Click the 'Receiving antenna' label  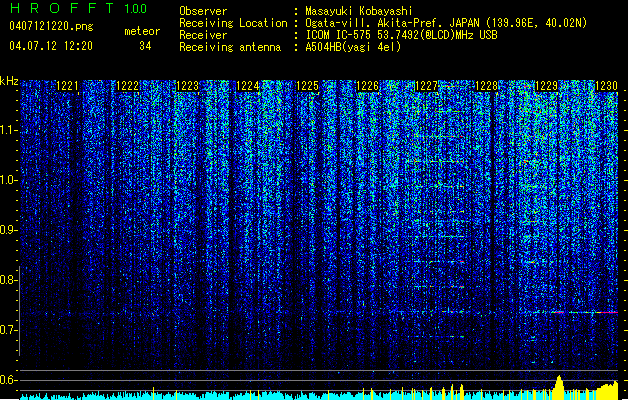point(230,47)
